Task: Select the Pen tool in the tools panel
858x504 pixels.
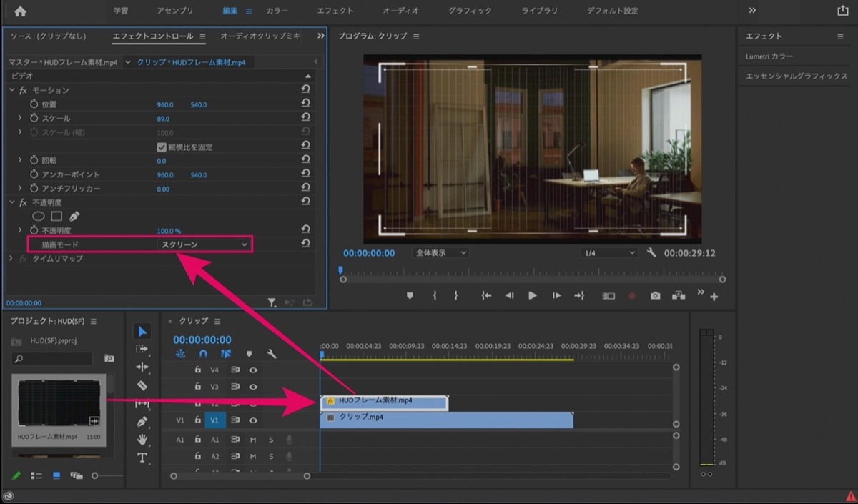Action: pyautogui.click(x=142, y=422)
